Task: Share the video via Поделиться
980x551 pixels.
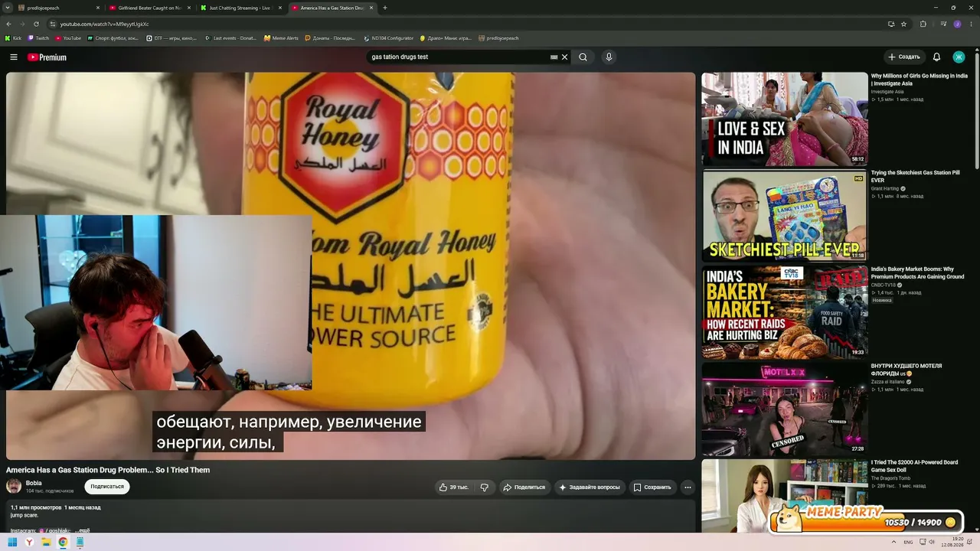Action: [x=524, y=487]
